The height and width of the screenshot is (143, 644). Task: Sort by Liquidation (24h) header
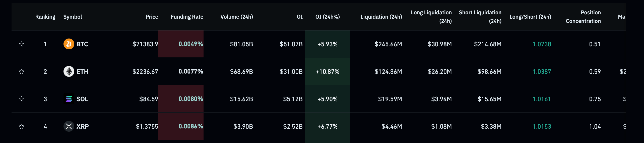click(381, 17)
